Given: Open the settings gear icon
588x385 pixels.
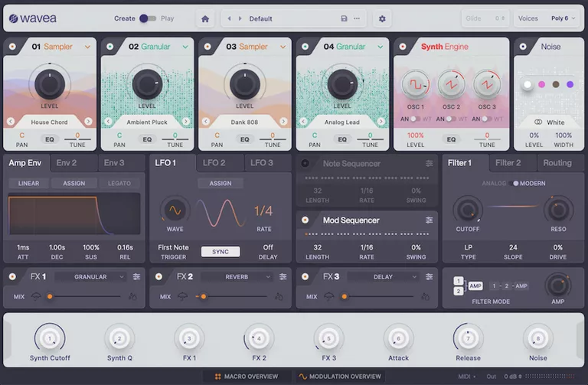Looking at the screenshot, I should [x=382, y=18].
